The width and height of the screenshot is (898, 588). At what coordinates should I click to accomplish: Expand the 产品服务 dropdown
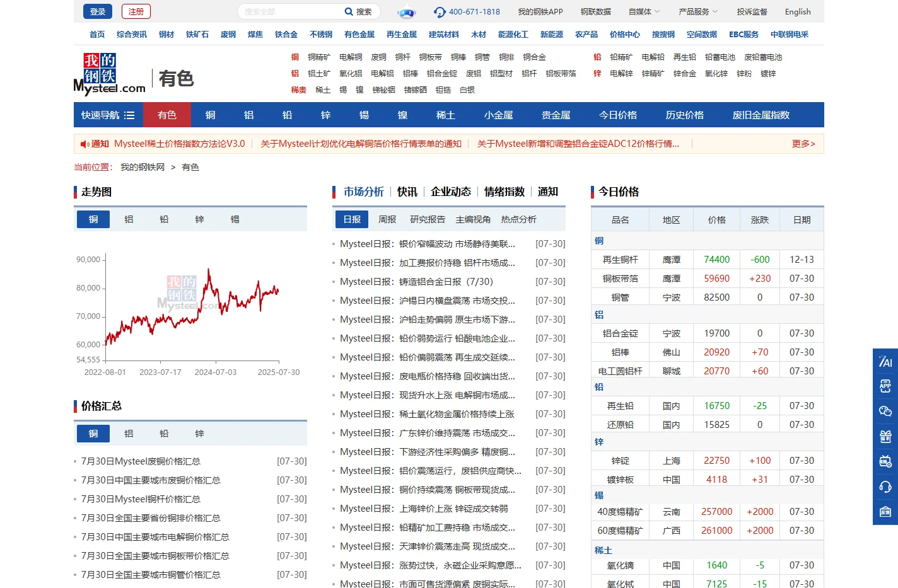(x=698, y=11)
